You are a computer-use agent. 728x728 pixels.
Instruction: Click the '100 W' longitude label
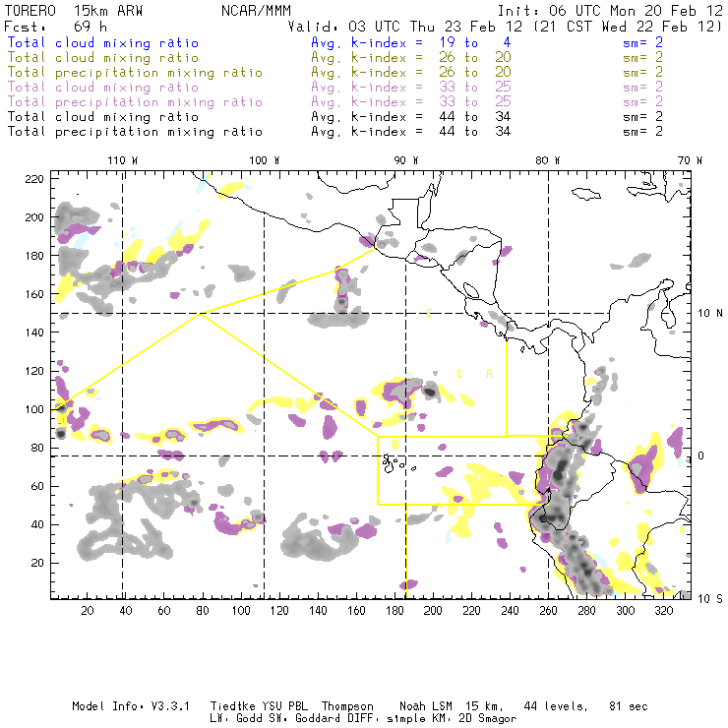265,160
